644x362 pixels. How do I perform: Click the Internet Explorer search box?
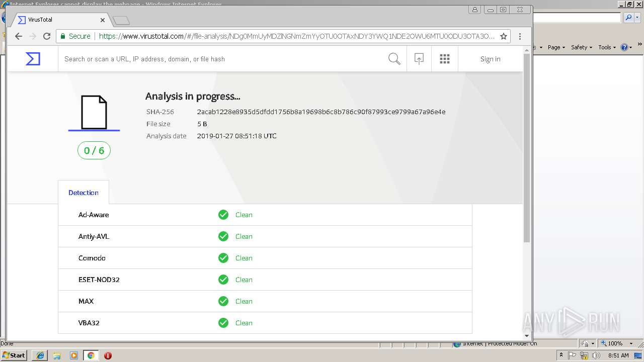point(577,18)
